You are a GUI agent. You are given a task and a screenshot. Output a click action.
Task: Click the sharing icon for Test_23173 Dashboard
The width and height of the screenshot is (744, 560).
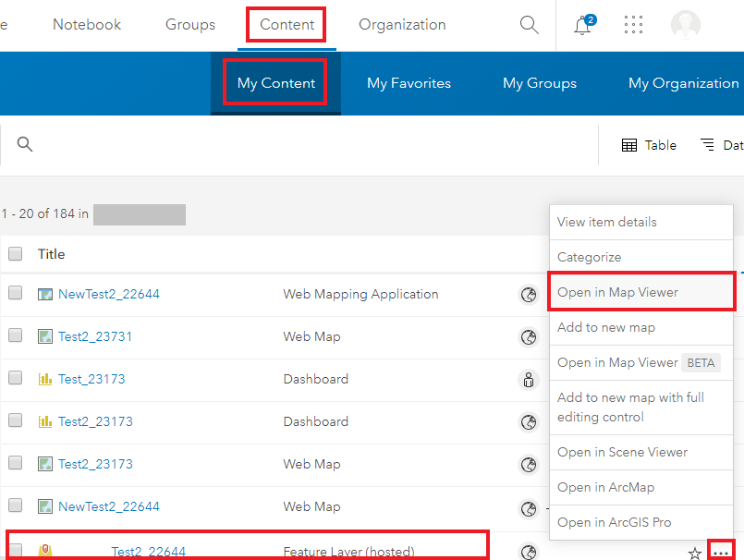529,380
